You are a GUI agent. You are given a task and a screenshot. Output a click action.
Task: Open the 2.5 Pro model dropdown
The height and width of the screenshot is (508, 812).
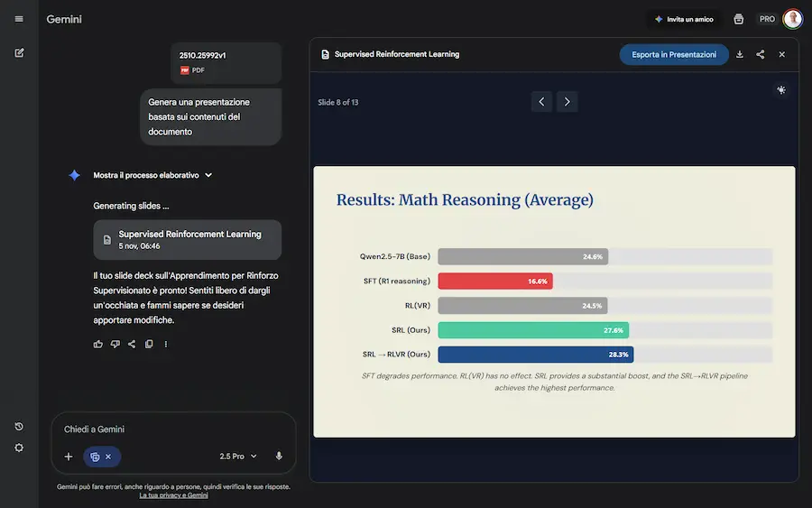(x=238, y=457)
